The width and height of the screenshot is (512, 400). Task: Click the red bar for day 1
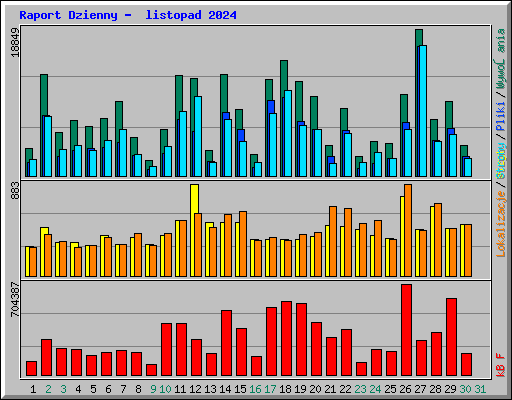coord(31,369)
